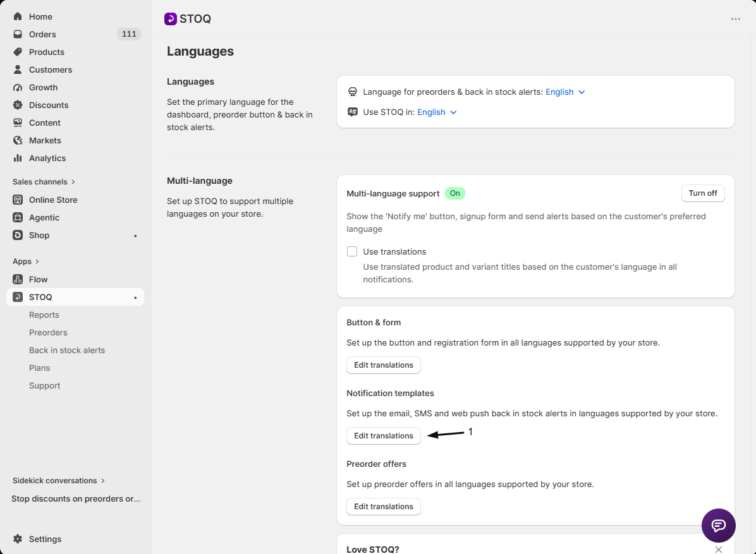Click the Products tag icon

pyautogui.click(x=18, y=52)
